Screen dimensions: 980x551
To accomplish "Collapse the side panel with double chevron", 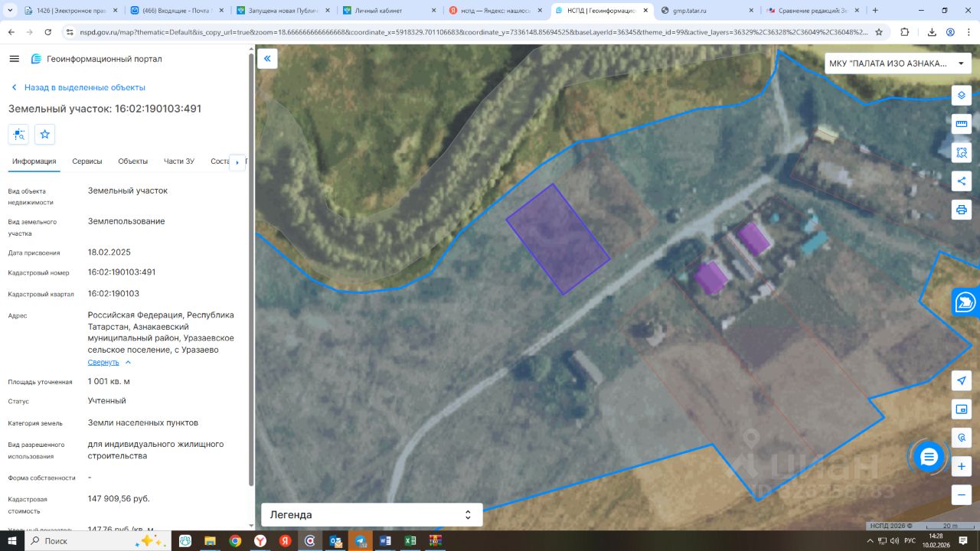I will pos(267,59).
